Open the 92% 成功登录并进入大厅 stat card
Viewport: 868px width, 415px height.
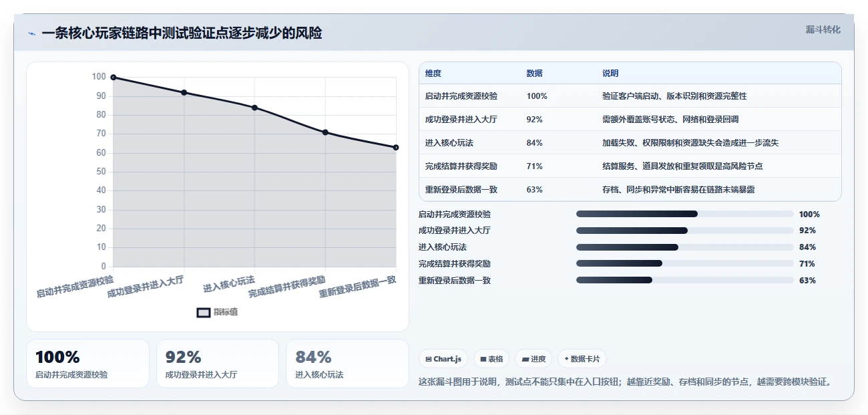[218, 364]
